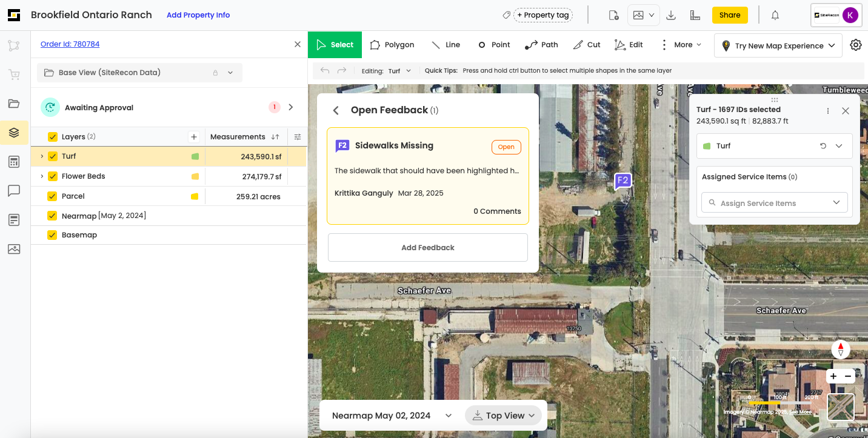Disable the Basemap layer checkbox
The image size is (868, 438).
[53, 235]
